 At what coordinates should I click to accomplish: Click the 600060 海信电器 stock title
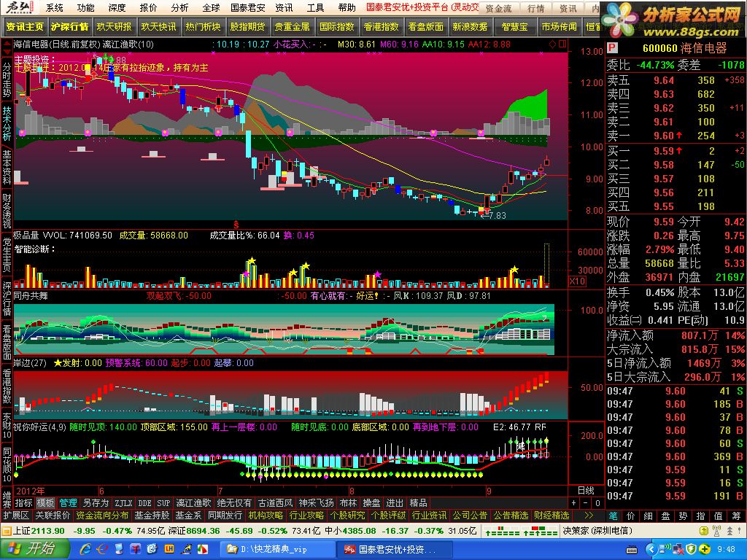pos(684,48)
